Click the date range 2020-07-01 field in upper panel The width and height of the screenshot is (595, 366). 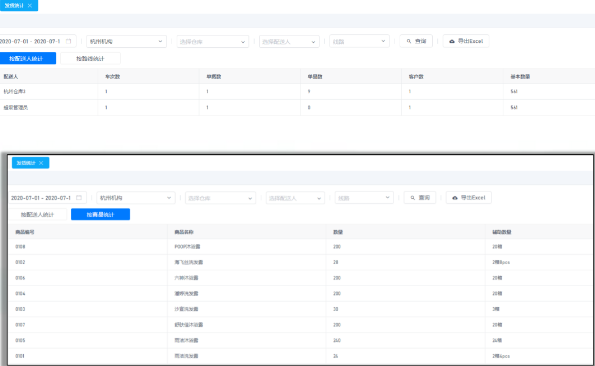[x=37, y=41]
